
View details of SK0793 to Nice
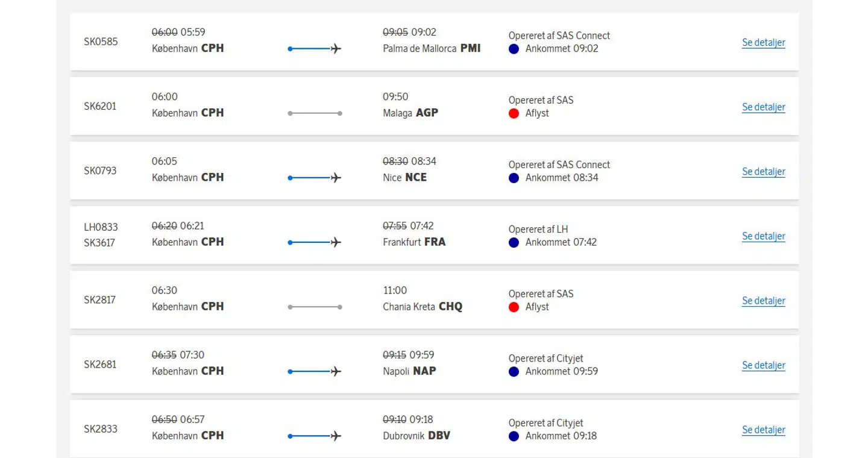coord(763,171)
